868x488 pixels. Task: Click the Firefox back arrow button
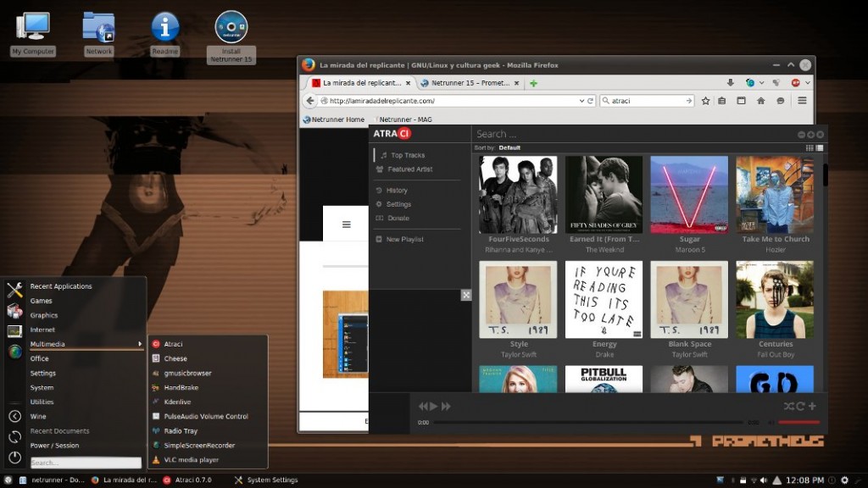(310, 101)
